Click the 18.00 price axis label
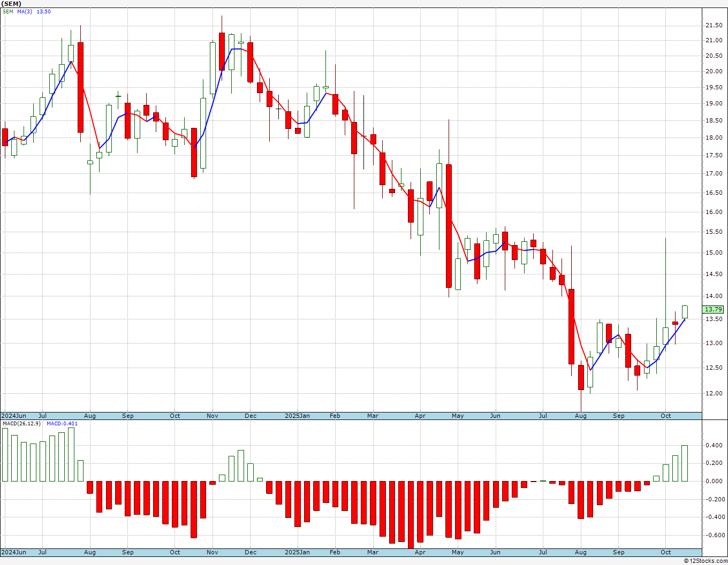The height and width of the screenshot is (565, 728). [x=713, y=138]
